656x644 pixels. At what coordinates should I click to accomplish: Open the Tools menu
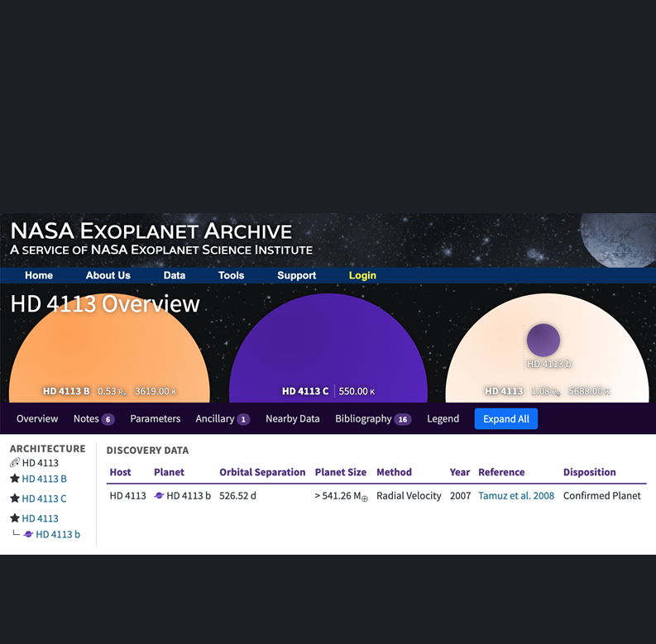pyautogui.click(x=231, y=275)
